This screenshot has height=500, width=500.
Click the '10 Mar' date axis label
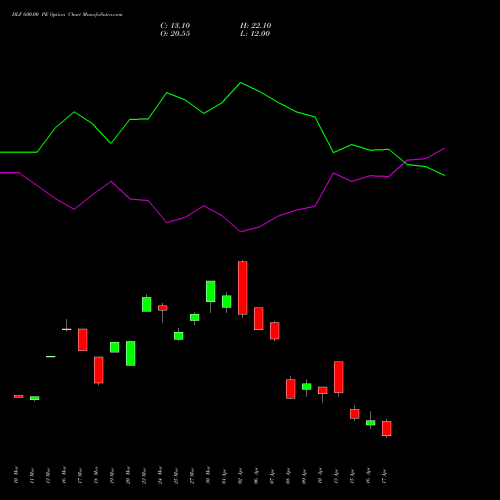pyautogui.click(x=16, y=475)
